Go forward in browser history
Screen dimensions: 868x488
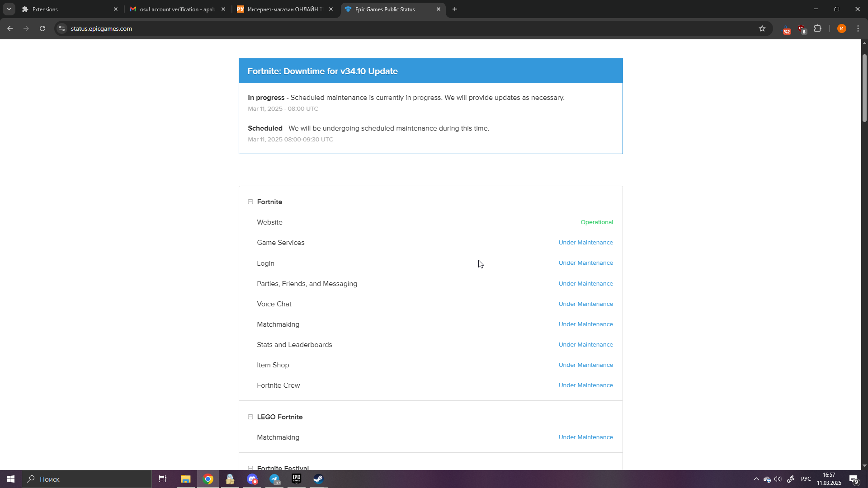point(26,28)
